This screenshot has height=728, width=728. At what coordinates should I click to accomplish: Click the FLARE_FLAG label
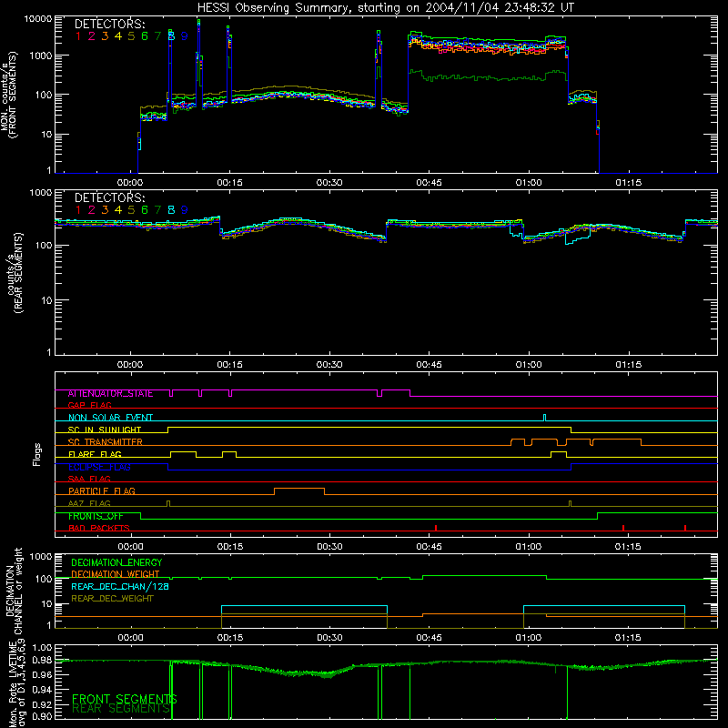95,454
